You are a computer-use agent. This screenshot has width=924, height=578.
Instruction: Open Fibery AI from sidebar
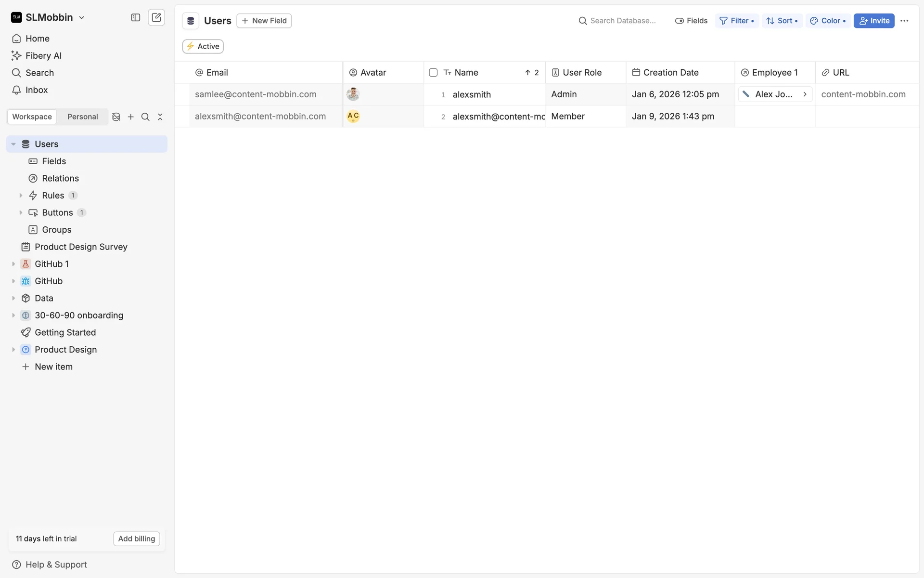pyautogui.click(x=43, y=56)
